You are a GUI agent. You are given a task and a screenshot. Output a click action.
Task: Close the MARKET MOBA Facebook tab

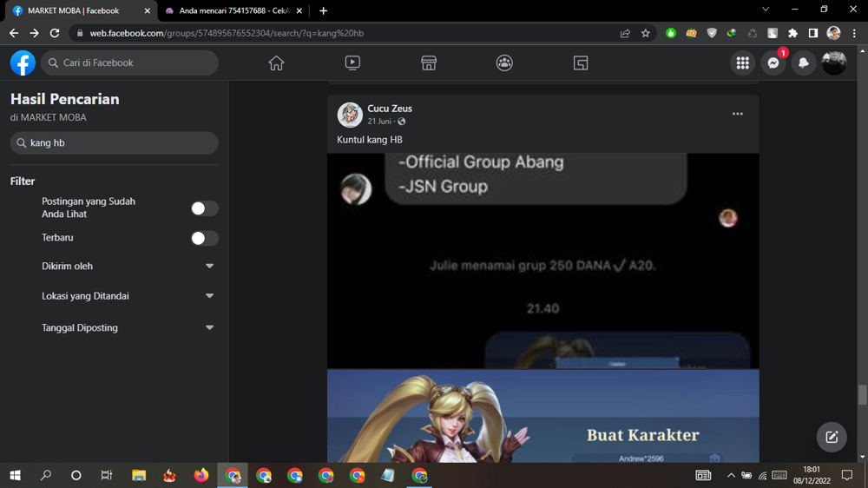tap(148, 11)
